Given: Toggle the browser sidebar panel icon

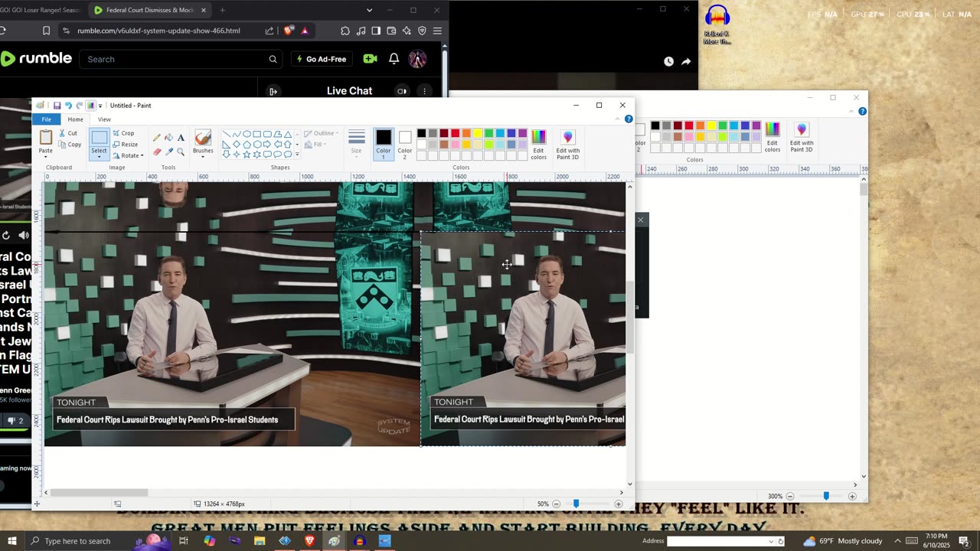Looking at the screenshot, I should 376,31.
